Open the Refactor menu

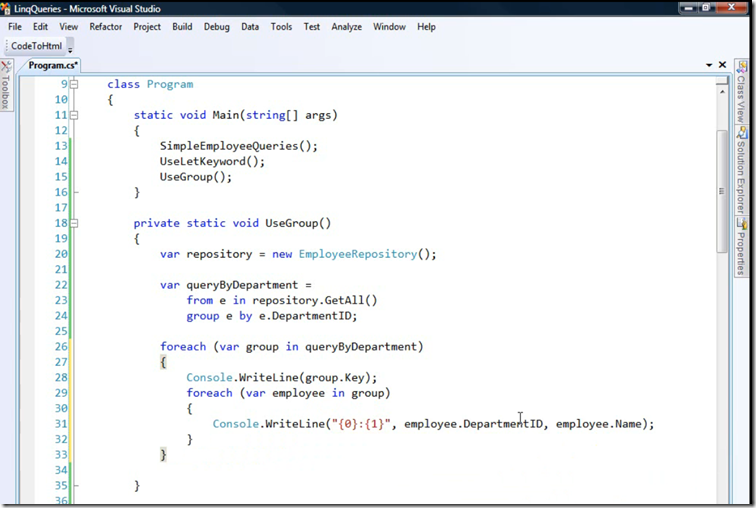[x=106, y=27]
